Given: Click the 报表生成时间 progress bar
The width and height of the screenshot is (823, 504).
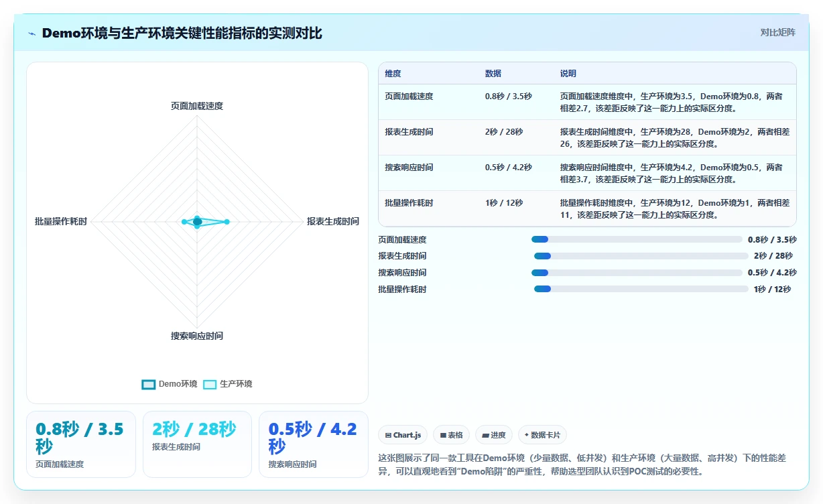Looking at the screenshot, I should [641, 256].
